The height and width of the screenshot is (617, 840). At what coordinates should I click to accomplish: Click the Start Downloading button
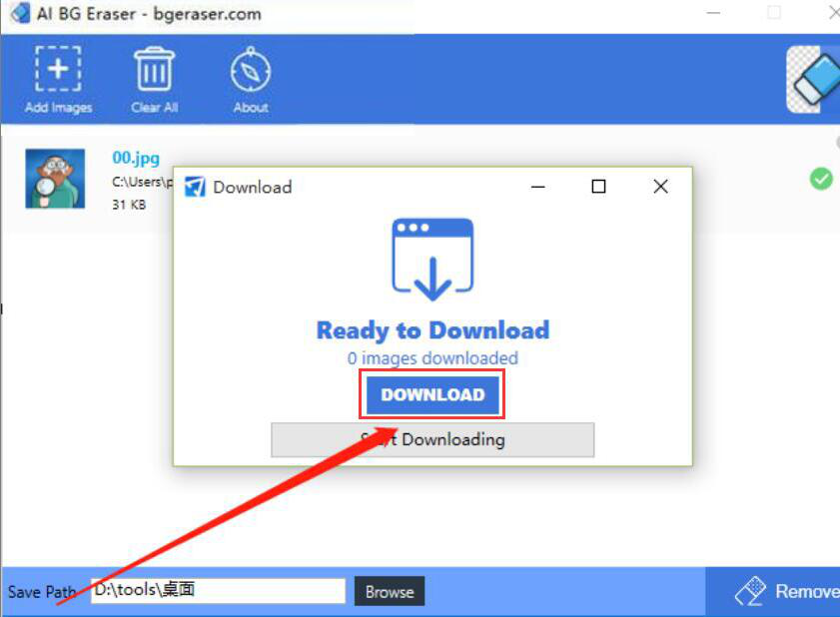(x=432, y=439)
